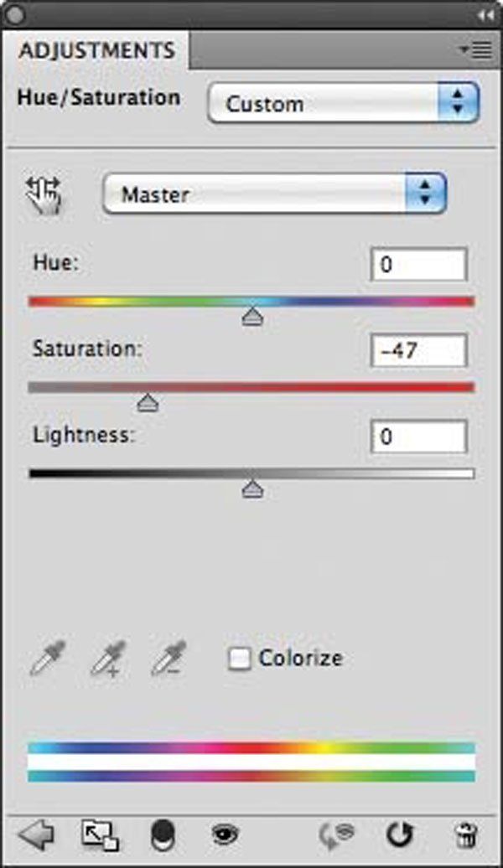This screenshot has height=868, width=503.
Task: Click the Saturation slider handle
Action: point(148,404)
